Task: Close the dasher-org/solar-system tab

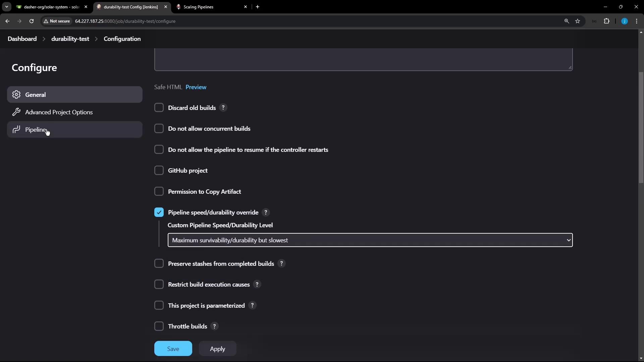Action: pyautogui.click(x=86, y=7)
